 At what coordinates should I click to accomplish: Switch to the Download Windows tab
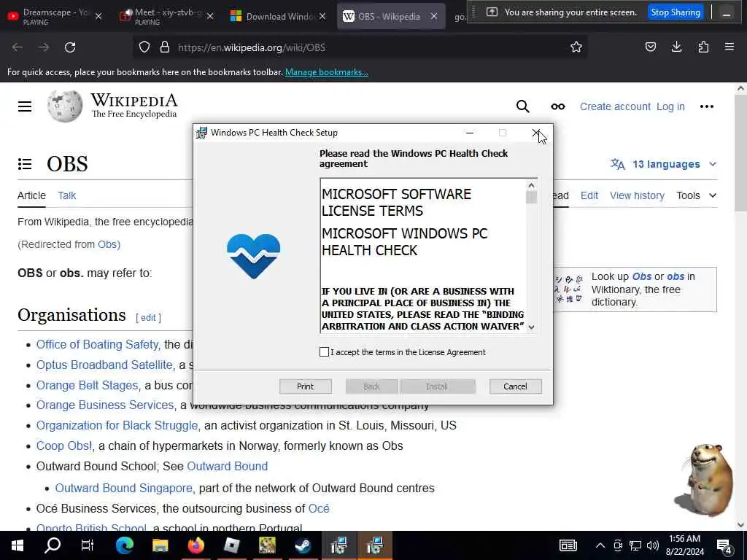click(276, 16)
